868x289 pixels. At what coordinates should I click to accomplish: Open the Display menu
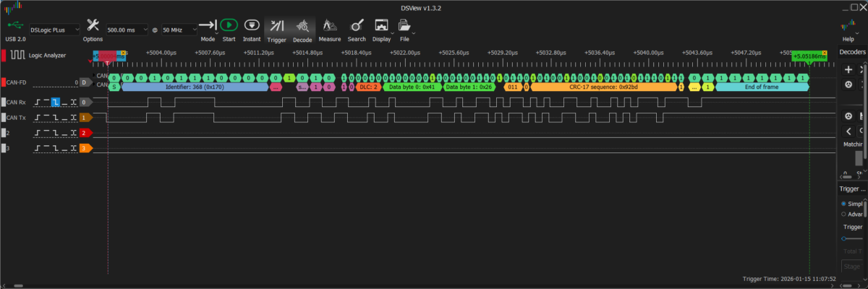pos(381,29)
